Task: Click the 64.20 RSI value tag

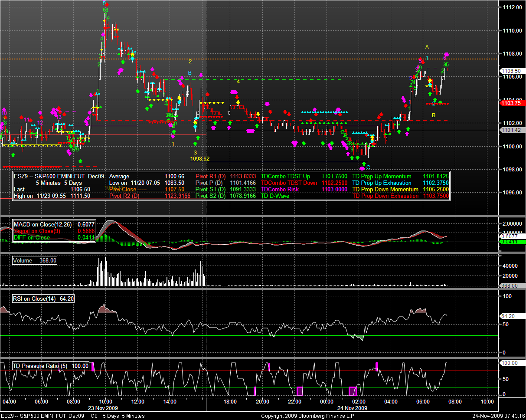Action: click(x=508, y=316)
